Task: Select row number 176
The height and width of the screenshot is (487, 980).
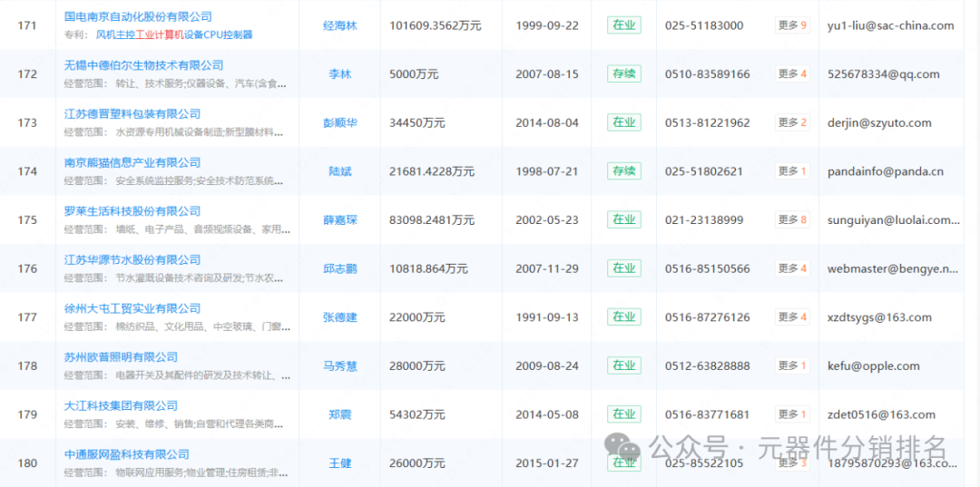Action: click(27, 269)
